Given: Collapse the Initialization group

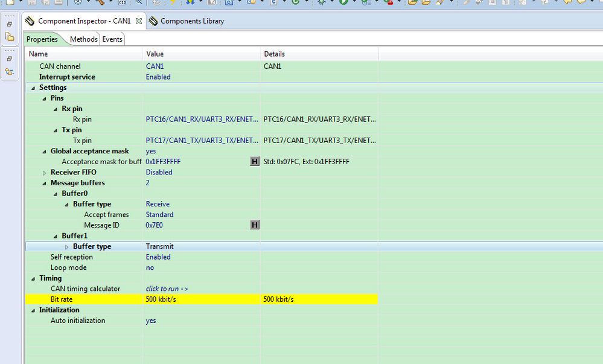Looking at the screenshot, I should 33,310.
